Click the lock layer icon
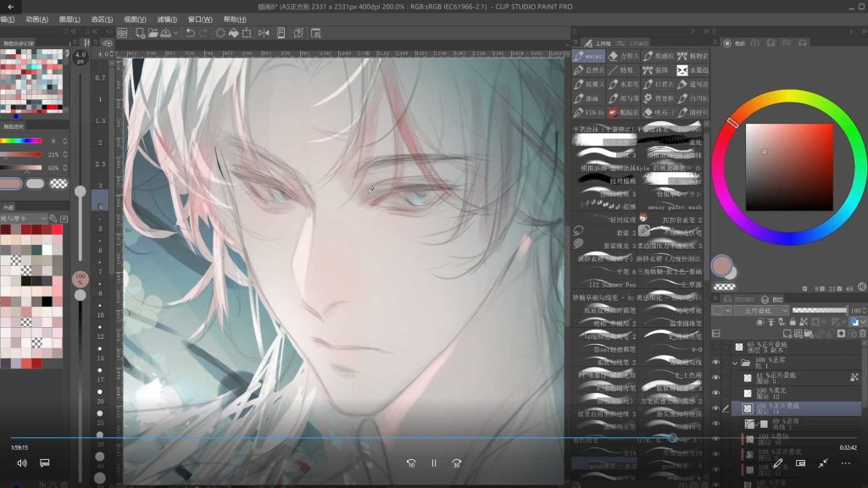 tap(793, 322)
